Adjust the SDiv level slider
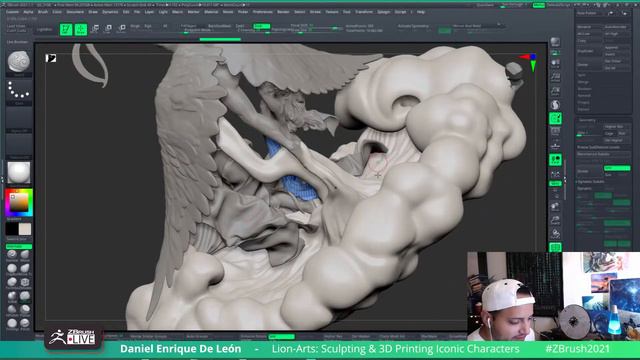This screenshot has height=360, width=640. (x=590, y=133)
